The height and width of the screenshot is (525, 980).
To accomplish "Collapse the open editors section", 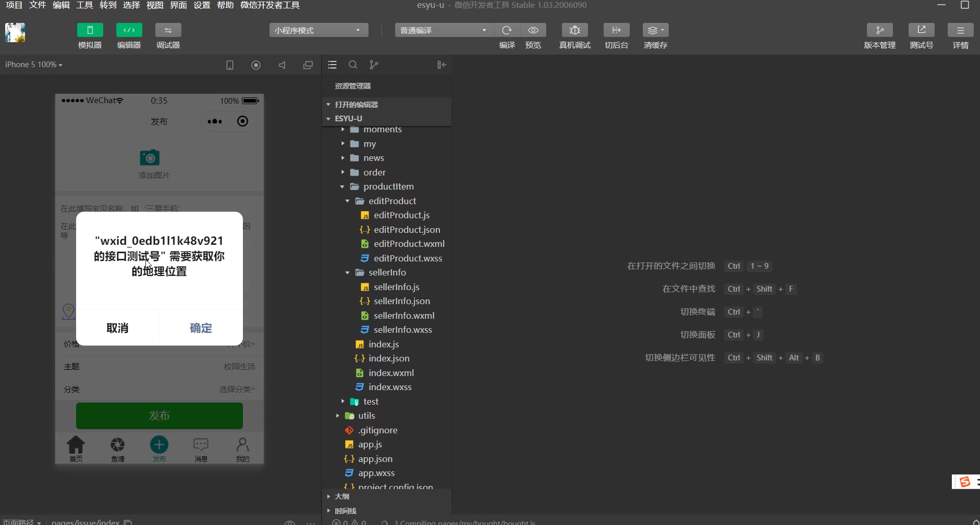I will 386,105.
